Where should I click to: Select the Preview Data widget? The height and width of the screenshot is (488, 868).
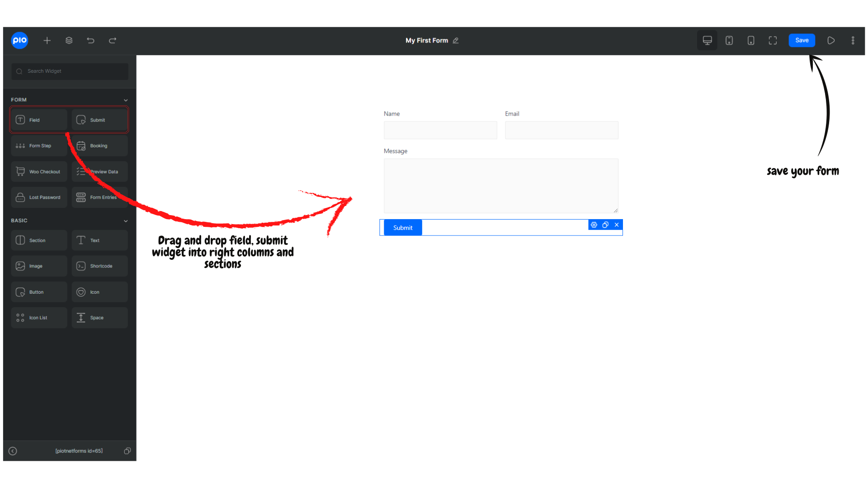point(99,172)
